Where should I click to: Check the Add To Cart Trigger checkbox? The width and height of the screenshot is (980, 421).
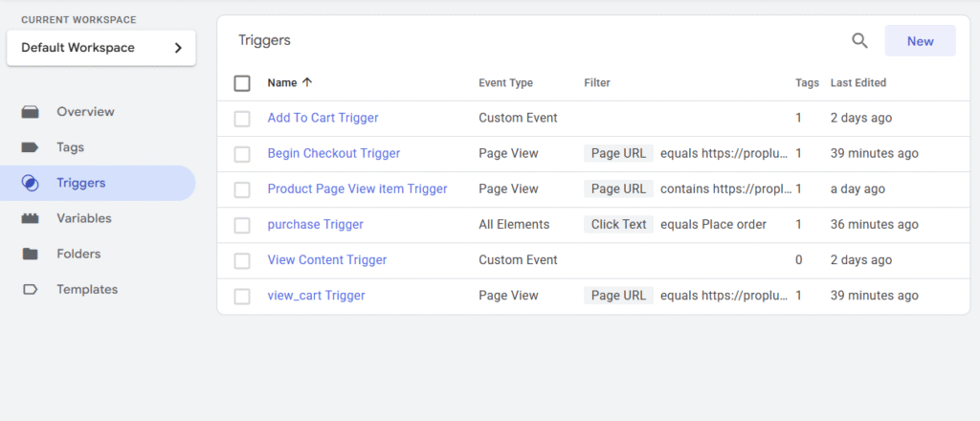click(242, 119)
